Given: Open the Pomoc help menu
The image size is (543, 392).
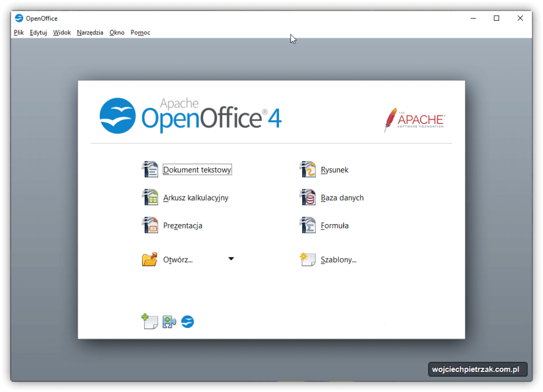Looking at the screenshot, I should tap(141, 32).
